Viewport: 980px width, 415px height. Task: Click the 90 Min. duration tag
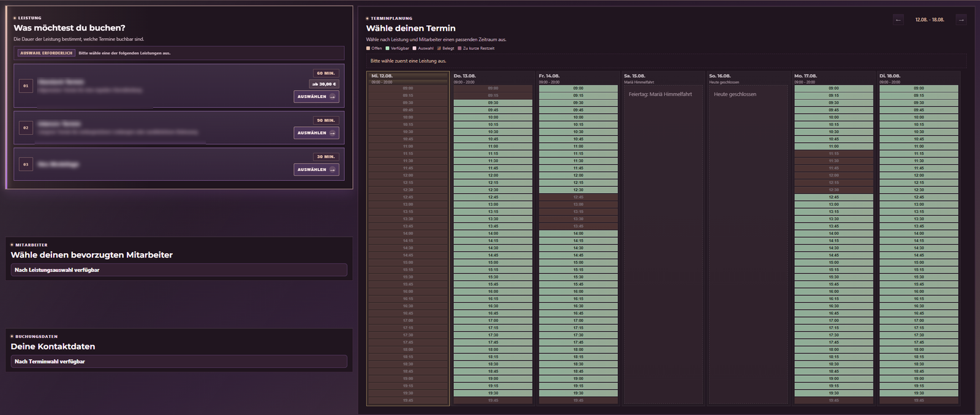pyautogui.click(x=326, y=120)
